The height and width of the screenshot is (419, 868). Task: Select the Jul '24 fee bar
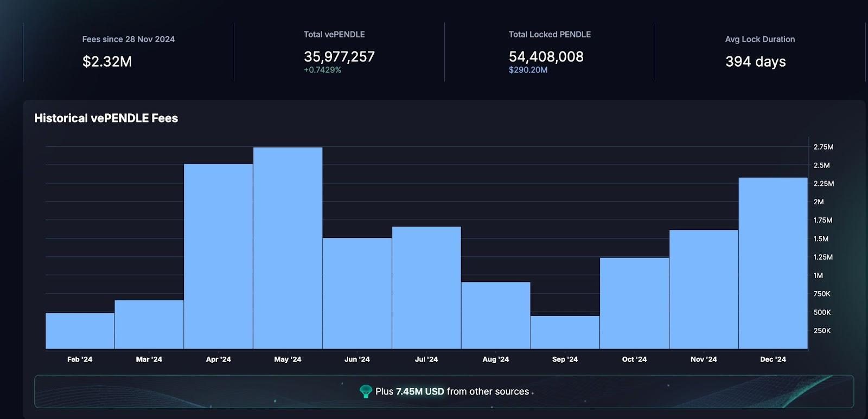(426, 287)
